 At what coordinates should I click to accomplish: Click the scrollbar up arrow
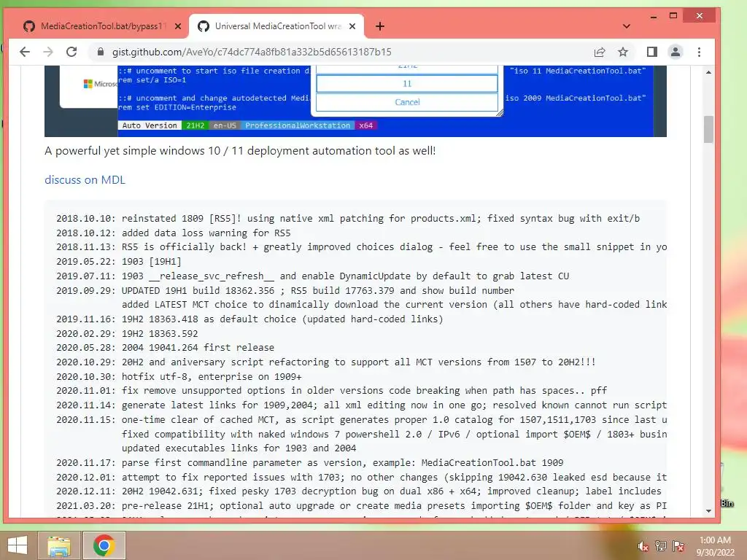coord(708,72)
